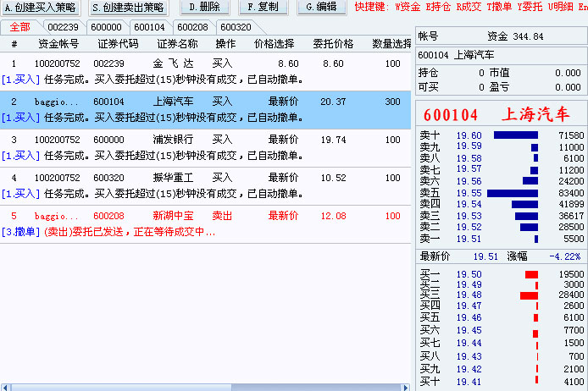Viewport: 588px width, 391px height.
Task: Click the 买一 price 19.50 in order book
Action: [469, 274]
